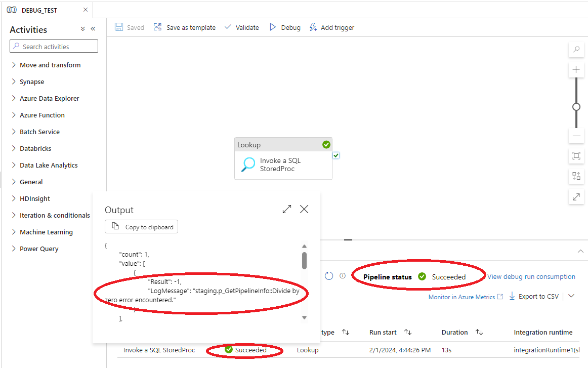588x368 pixels.
Task: Click green success check on Lookup node
Action: click(326, 144)
